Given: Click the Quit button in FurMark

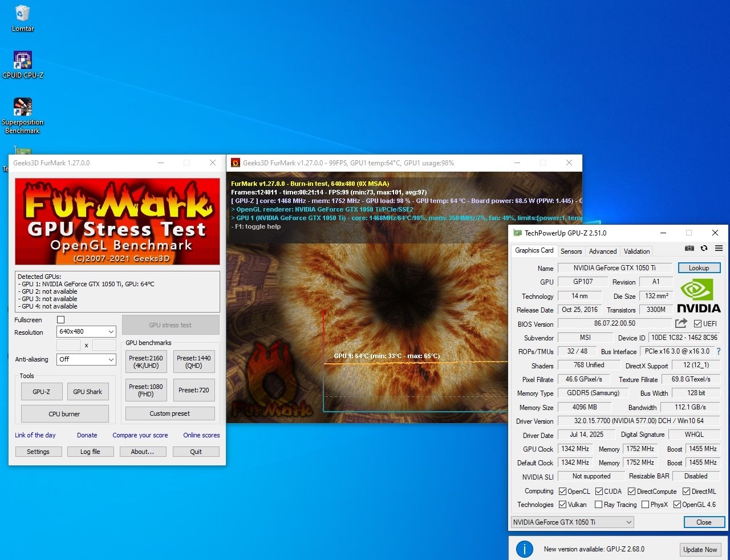Looking at the screenshot, I should click(196, 452).
